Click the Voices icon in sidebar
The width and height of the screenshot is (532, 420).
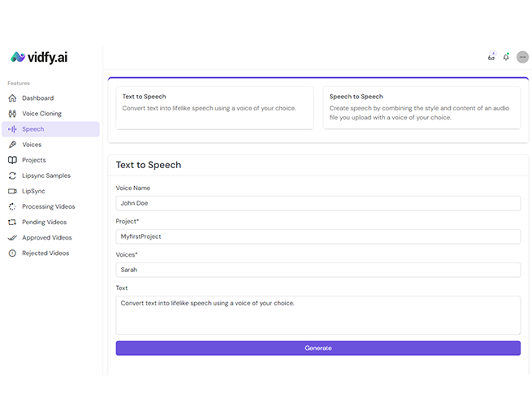pyautogui.click(x=12, y=145)
